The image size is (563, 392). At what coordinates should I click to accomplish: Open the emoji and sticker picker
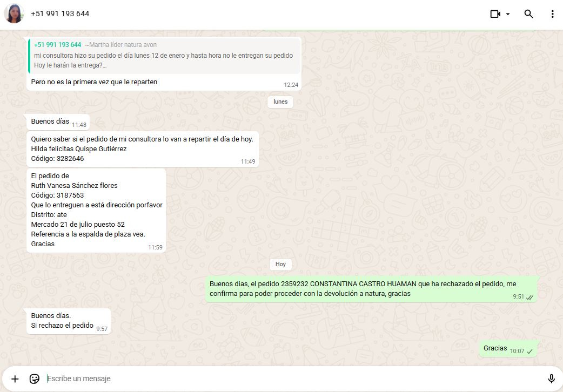click(35, 379)
